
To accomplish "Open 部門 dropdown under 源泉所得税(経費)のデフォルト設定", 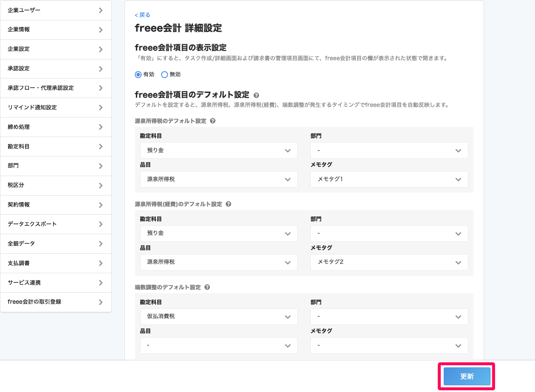I will point(389,233).
